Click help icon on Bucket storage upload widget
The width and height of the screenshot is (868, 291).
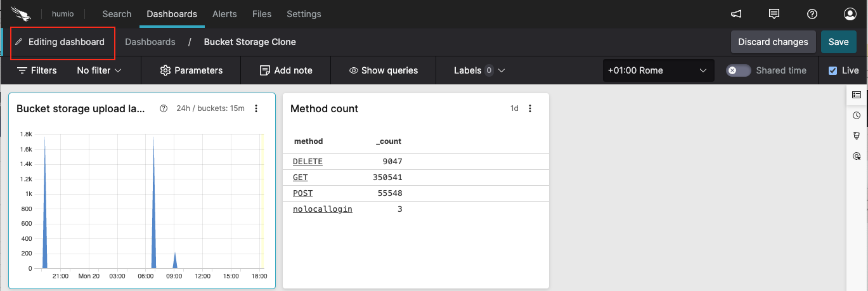tap(164, 108)
